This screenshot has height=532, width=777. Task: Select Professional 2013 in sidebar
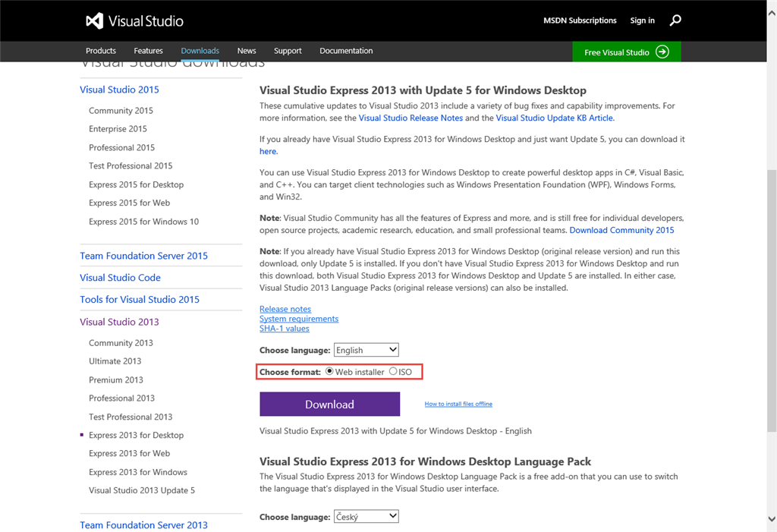122,398
